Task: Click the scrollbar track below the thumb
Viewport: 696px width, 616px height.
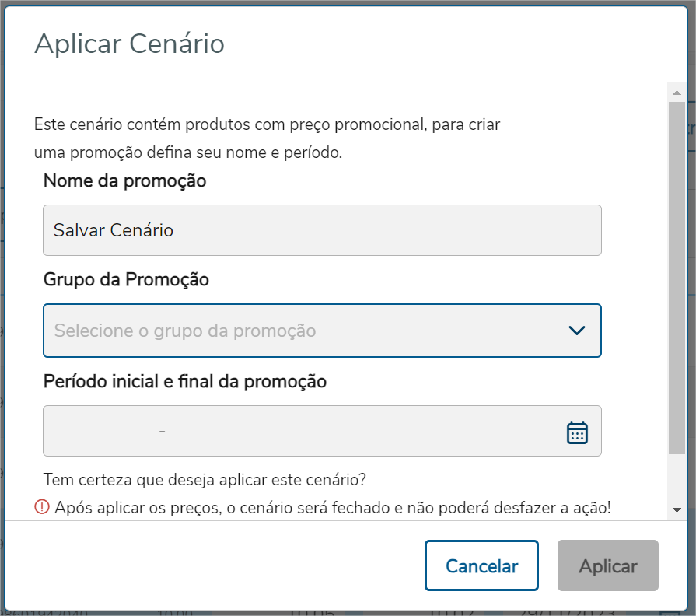Action: point(676,478)
